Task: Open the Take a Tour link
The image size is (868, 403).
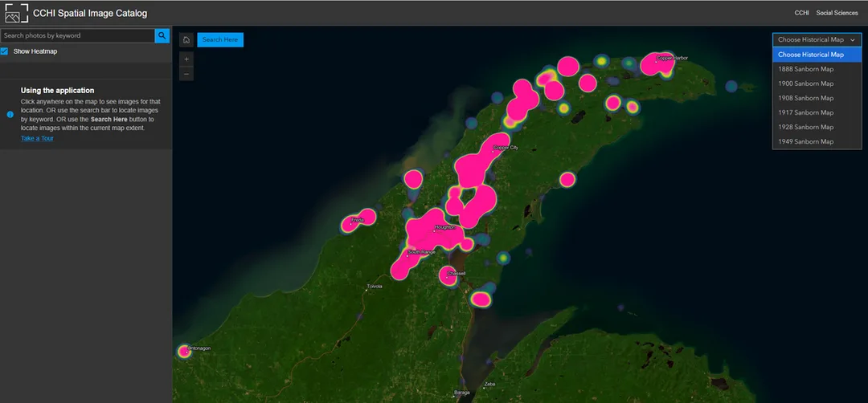Action: coord(37,138)
